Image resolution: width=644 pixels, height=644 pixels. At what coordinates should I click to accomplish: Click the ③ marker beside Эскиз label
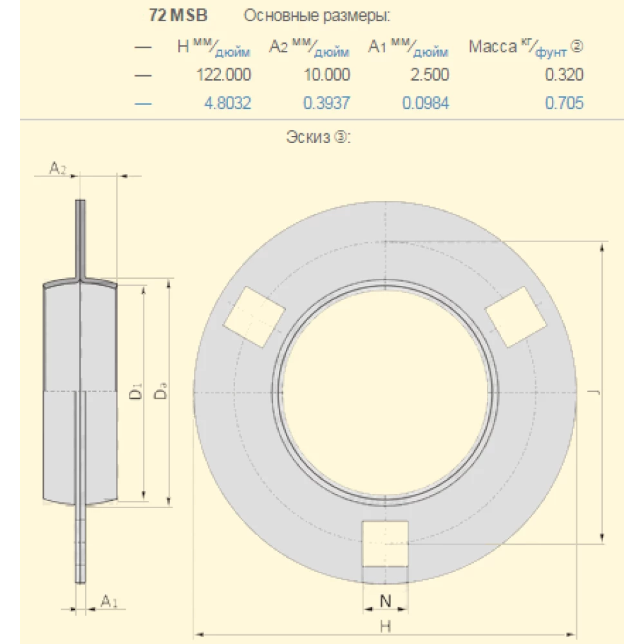(x=341, y=137)
